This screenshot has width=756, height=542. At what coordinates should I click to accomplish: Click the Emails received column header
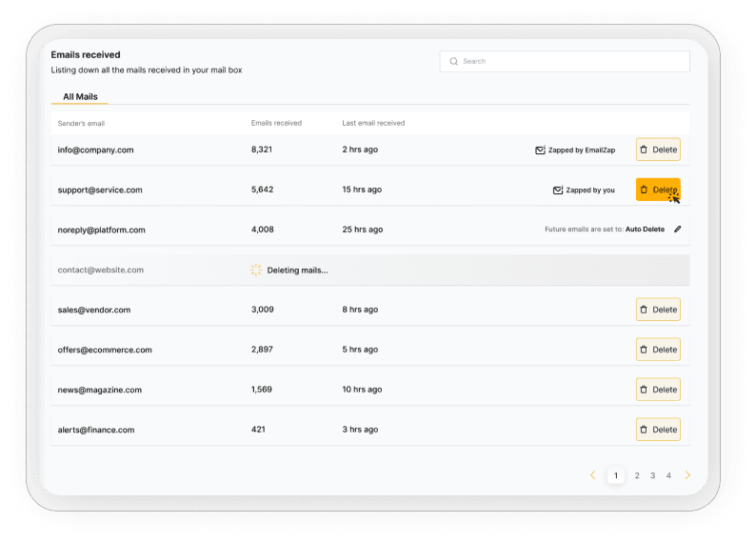tap(276, 123)
